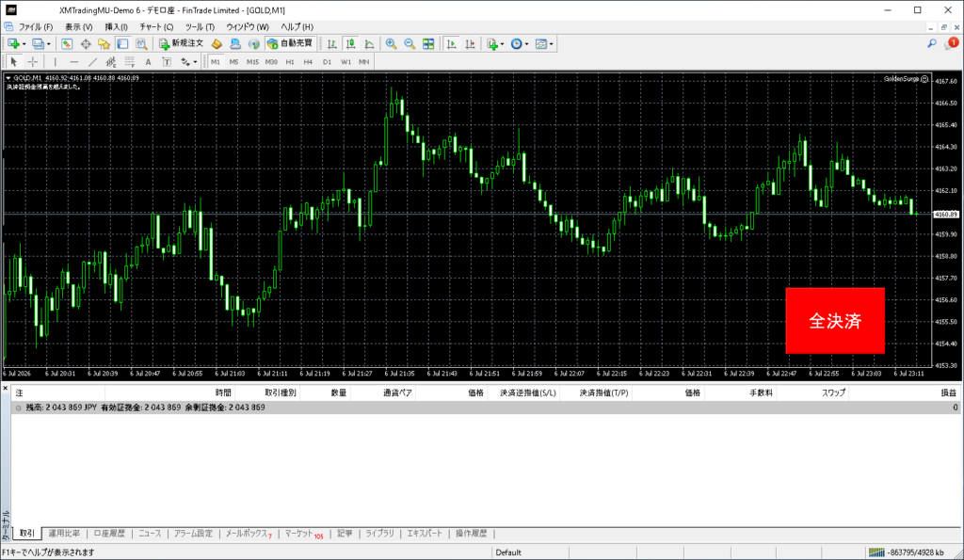This screenshot has height=560, width=964.
Task: Open the アラーム設定 tab
Action: click(193, 534)
